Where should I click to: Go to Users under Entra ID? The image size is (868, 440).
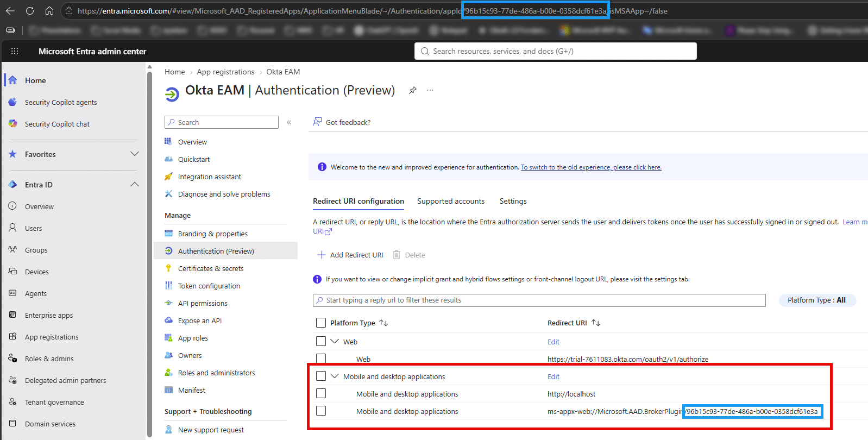tap(33, 228)
